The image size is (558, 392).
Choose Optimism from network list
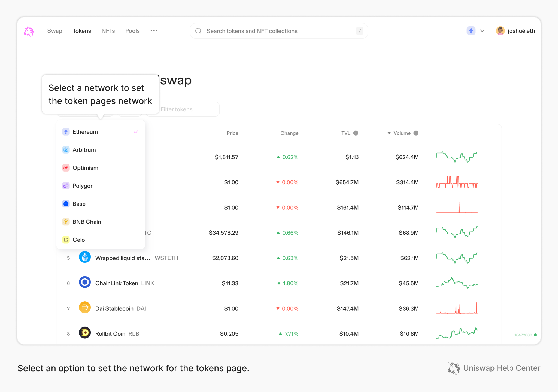(x=101, y=168)
